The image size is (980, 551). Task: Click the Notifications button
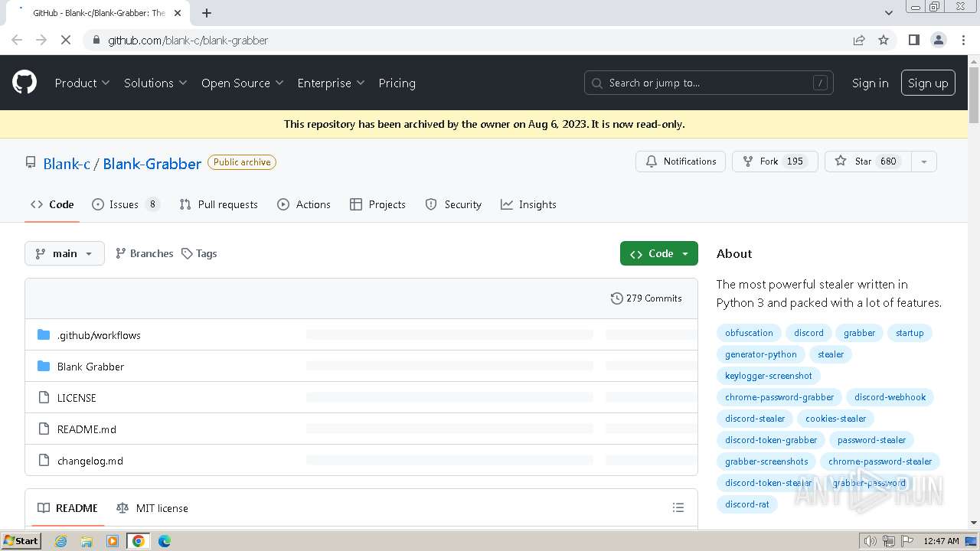click(x=681, y=161)
